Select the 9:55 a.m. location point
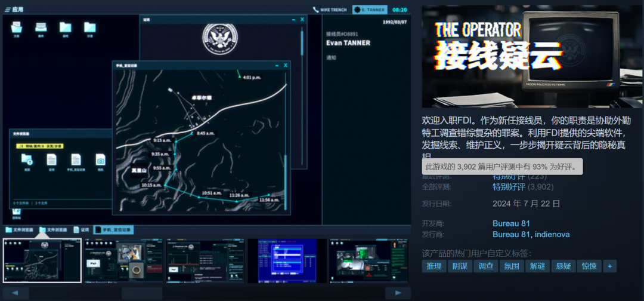Viewport: 644px width, 301px height. point(176,168)
